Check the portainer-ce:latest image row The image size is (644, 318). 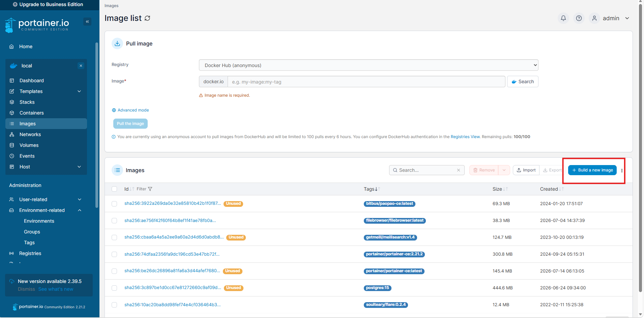tap(114, 271)
